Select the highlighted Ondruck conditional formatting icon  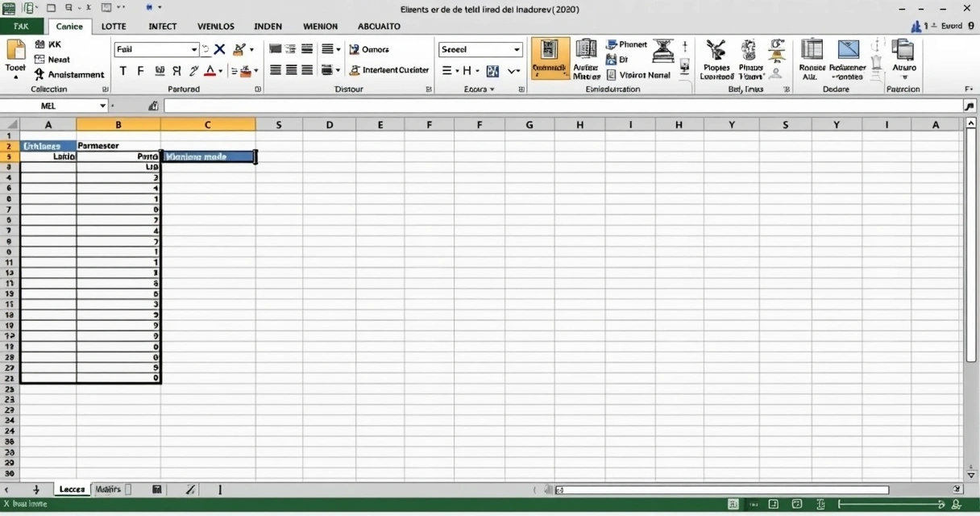550,58
